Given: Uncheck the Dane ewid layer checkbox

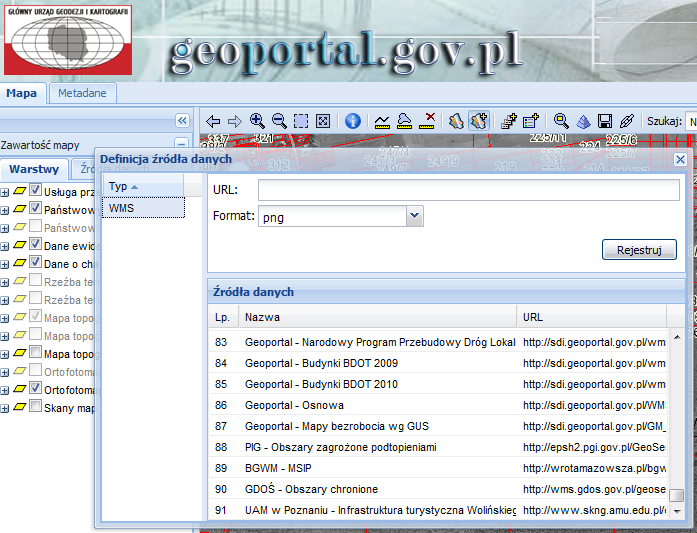Looking at the screenshot, I should coord(36,244).
